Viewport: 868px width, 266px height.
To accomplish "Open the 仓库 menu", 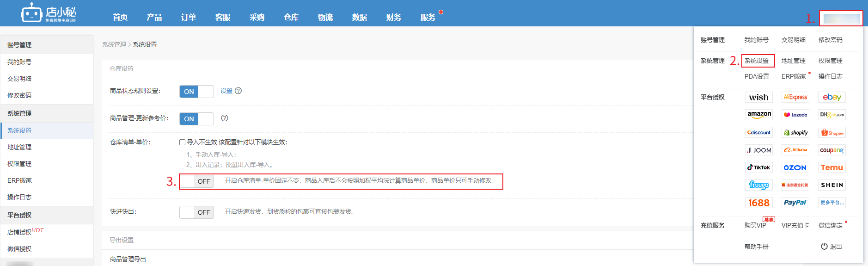I will 291,17.
